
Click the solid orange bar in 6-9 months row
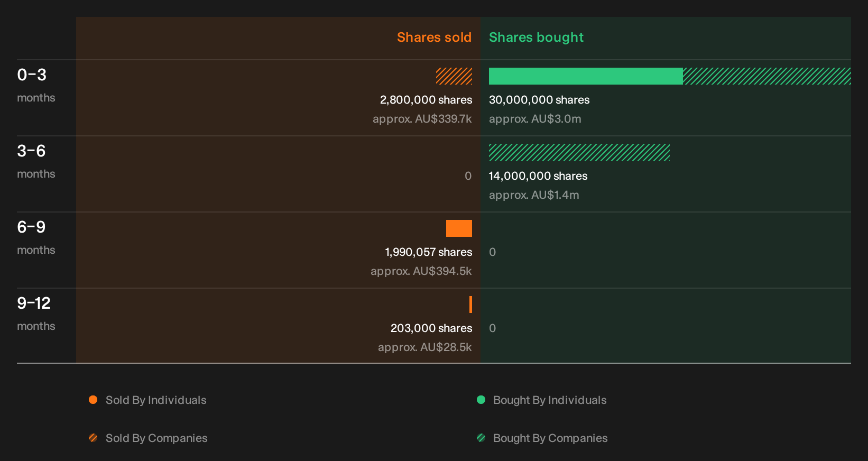click(459, 228)
